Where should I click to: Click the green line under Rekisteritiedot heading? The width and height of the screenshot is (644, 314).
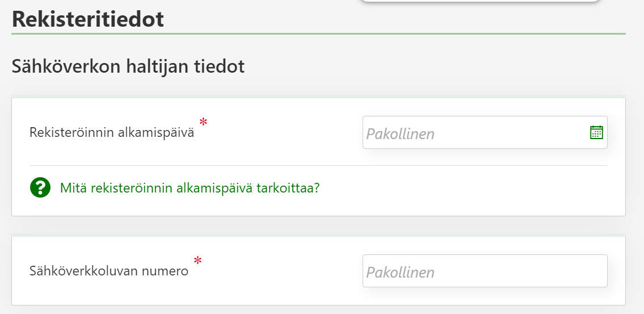point(318,34)
